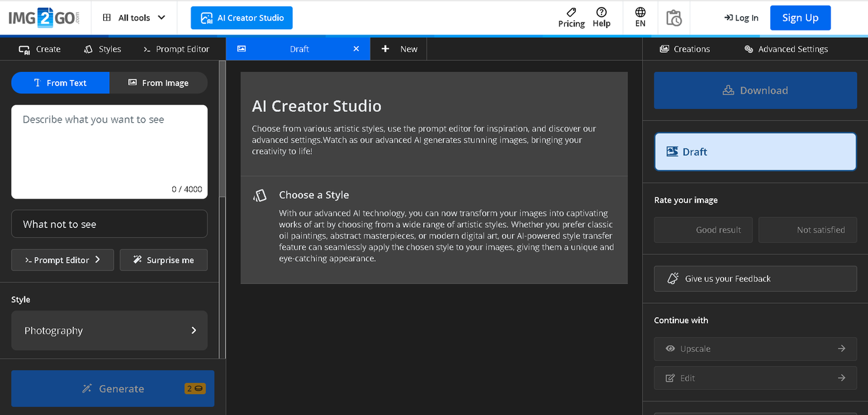Switch to the Styles tab
Image resolution: width=868 pixels, height=415 pixels.
[x=102, y=49]
